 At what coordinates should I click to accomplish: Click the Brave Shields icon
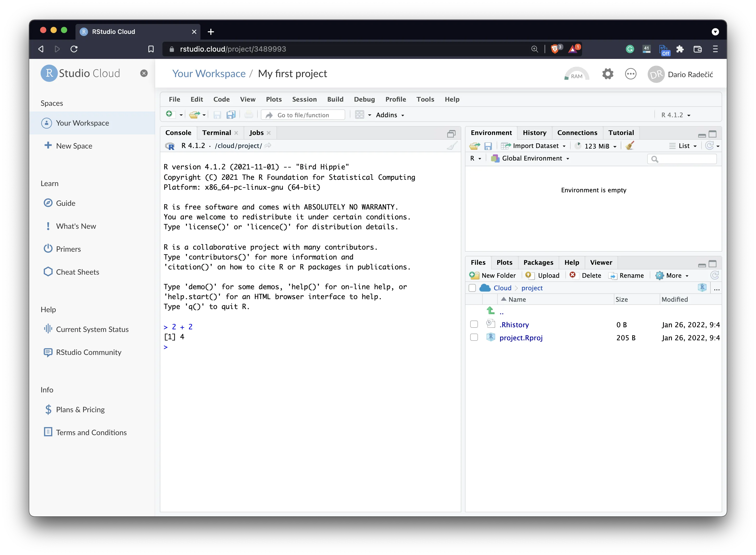point(555,49)
